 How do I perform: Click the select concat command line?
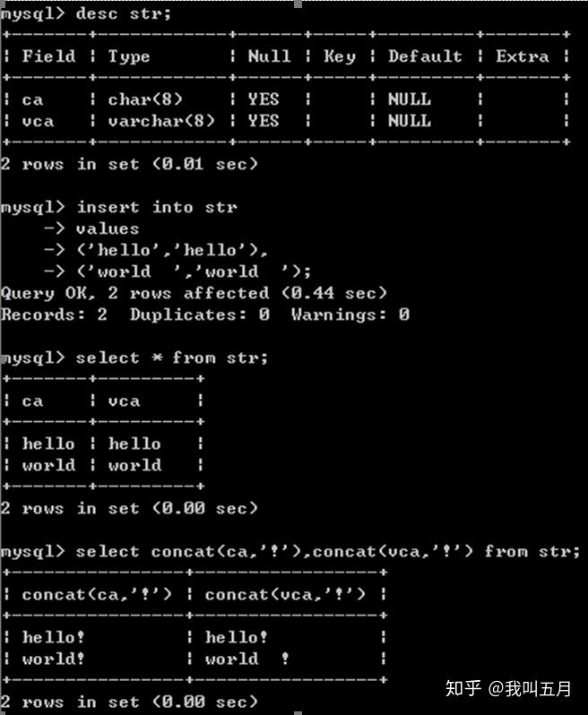point(327,551)
